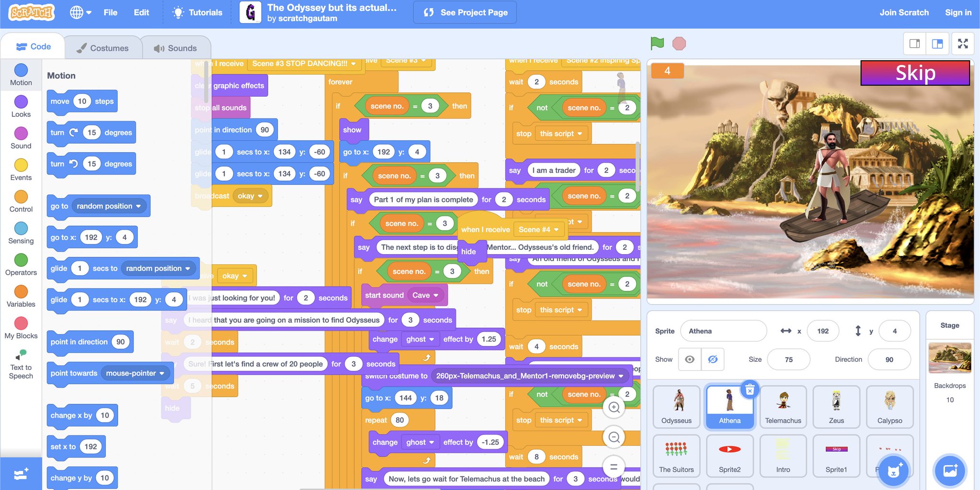Open the File menu
Image resolution: width=980 pixels, height=490 pixels.
point(111,12)
